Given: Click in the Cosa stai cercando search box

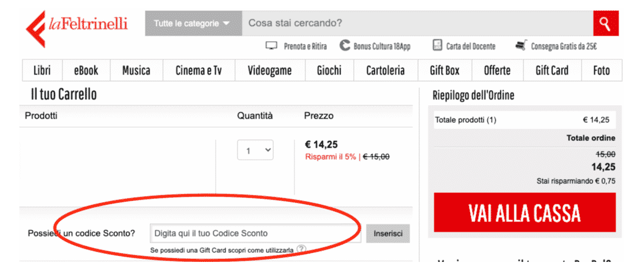Looking at the screenshot, I should click(x=417, y=24).
